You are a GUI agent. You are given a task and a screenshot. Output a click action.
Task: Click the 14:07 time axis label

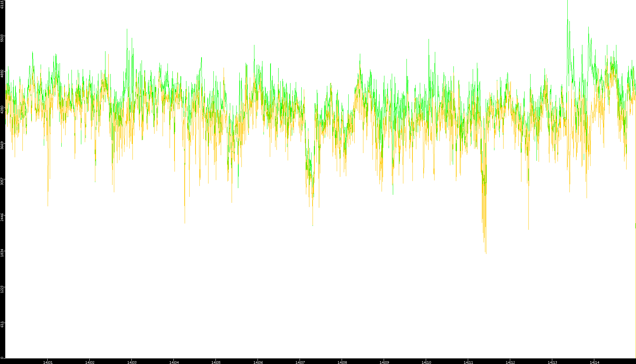click(300, 362)
